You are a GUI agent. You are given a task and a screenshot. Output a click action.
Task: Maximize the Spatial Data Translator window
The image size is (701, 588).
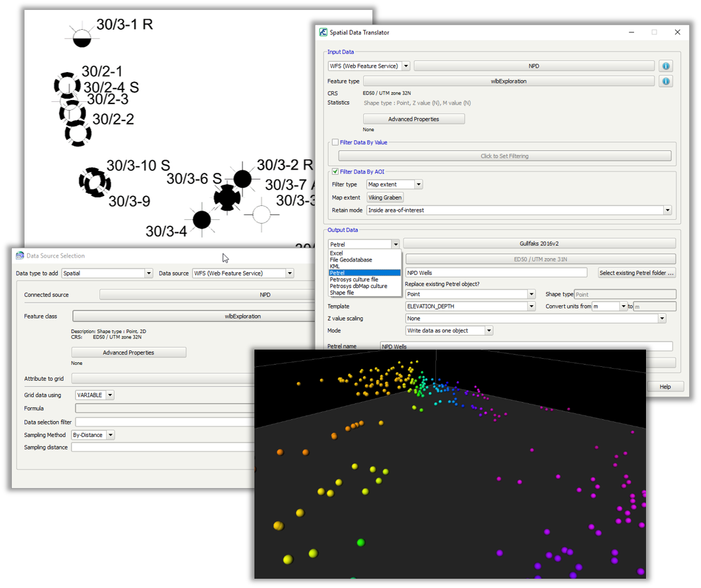tap(654, 32)
